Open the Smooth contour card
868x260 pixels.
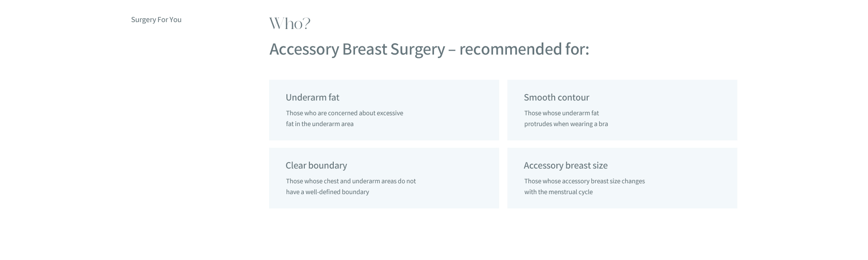pyautogui.click(x=622, y=110)
